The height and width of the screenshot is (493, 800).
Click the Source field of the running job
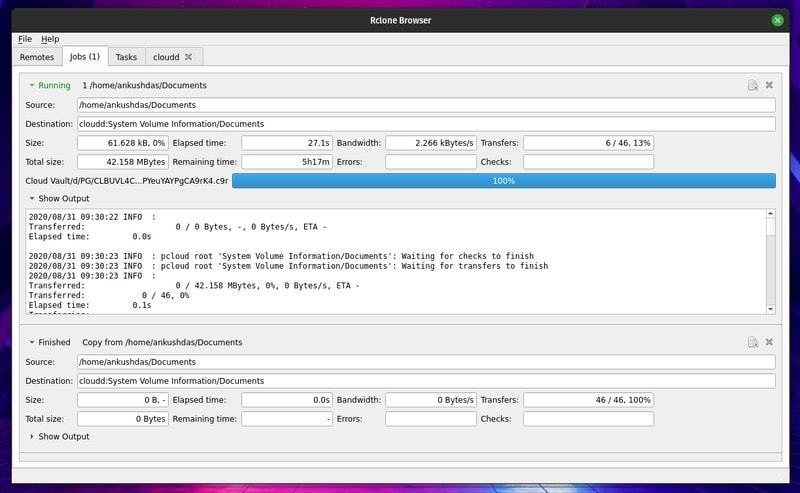coord(425,105)
